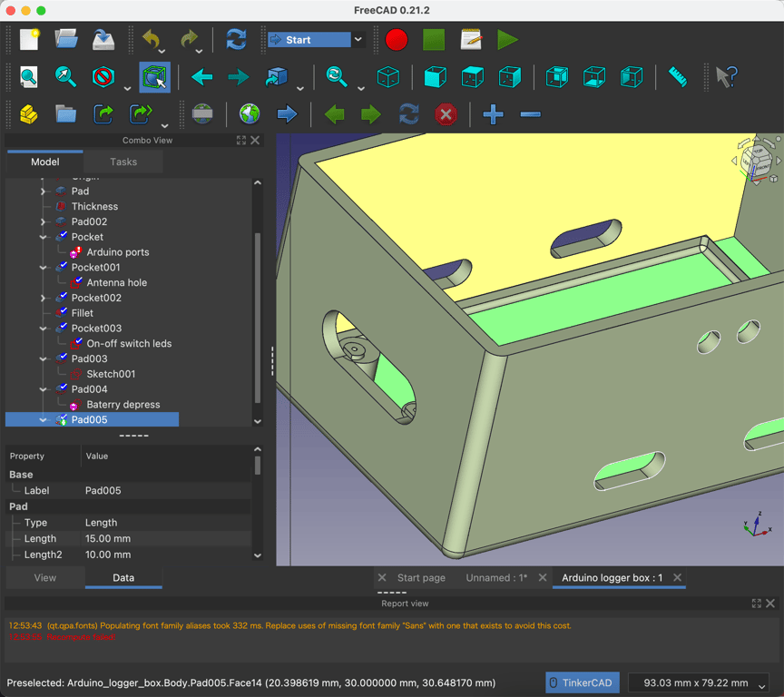Toggle floating state of Report view panel
784x697 pixels.
(756, 604)
